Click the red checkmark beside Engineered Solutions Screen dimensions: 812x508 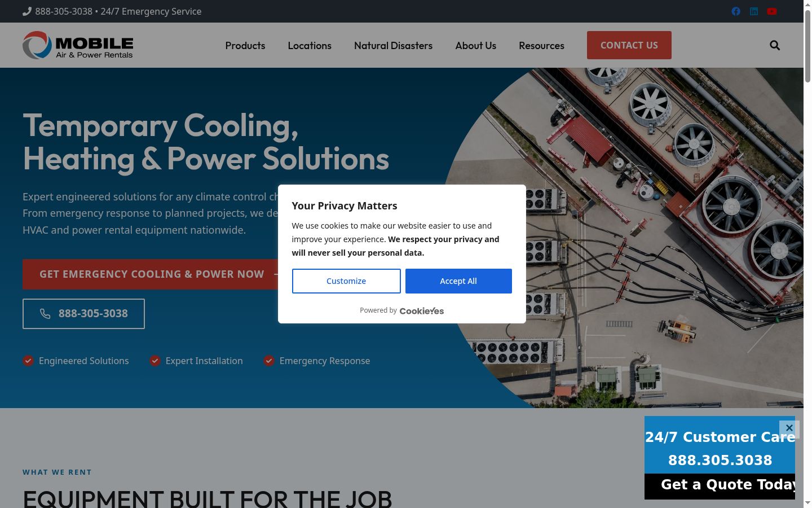[x=28, y=361]
